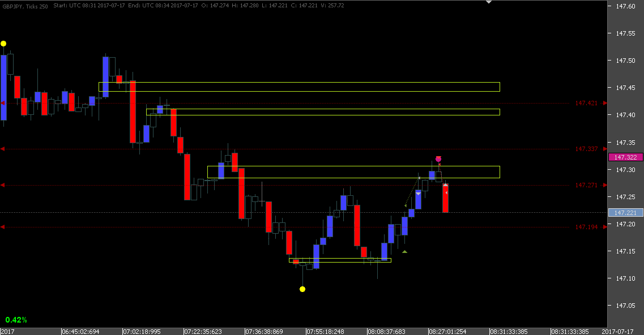Click the gray chart-shift triangle at top
This screenshot has height=335, width=644.
488,2
